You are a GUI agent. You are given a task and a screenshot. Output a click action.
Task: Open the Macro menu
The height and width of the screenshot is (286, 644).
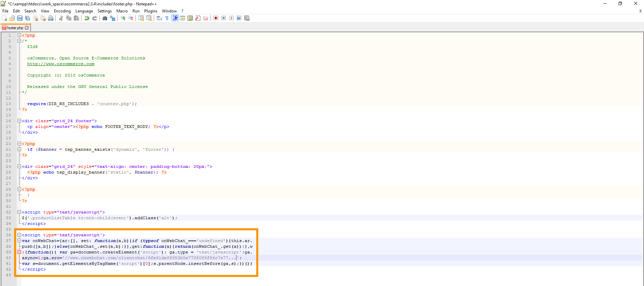pos(122,11)
